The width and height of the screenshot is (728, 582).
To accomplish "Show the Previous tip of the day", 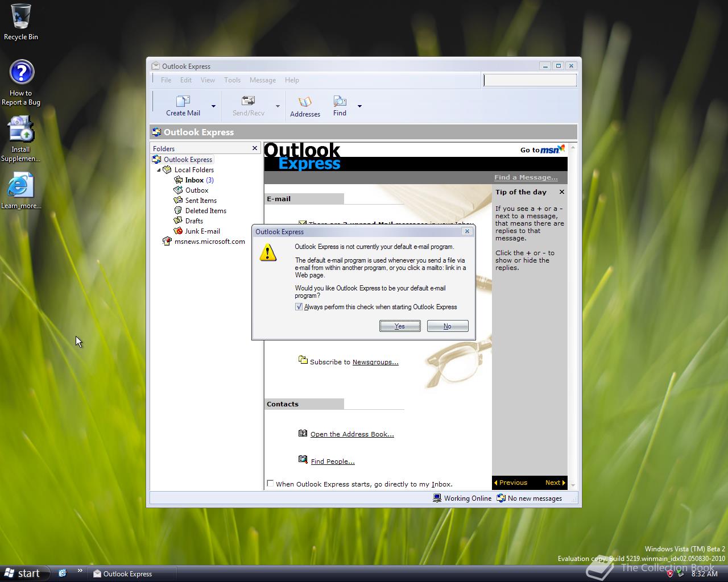I will click(511, 483).
